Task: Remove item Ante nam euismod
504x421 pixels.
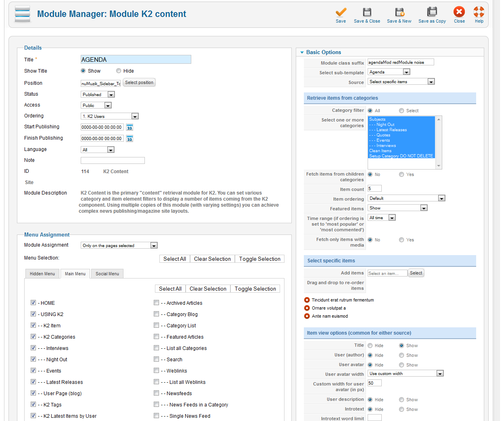Action: pyautogui.click(x=307, y=316)
